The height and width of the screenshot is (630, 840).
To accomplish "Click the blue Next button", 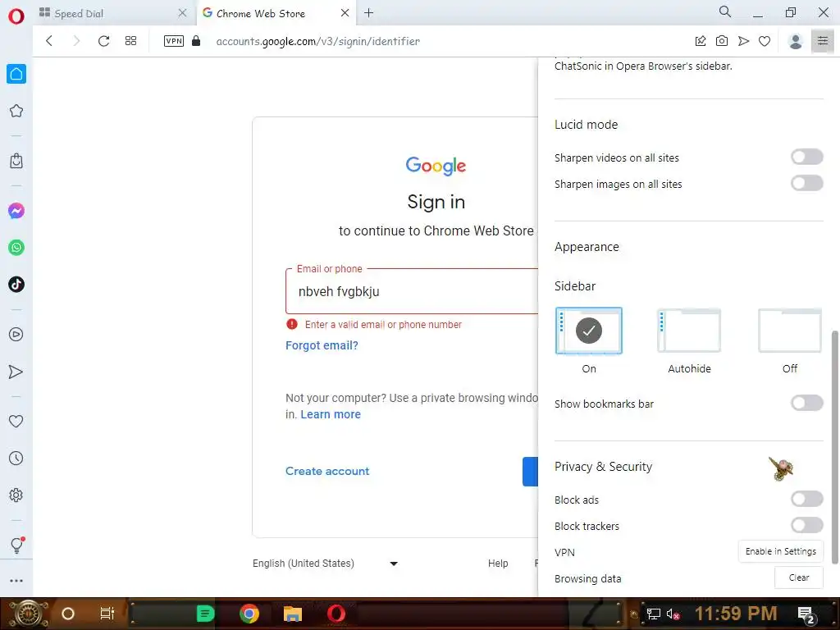I will point(531,472).
